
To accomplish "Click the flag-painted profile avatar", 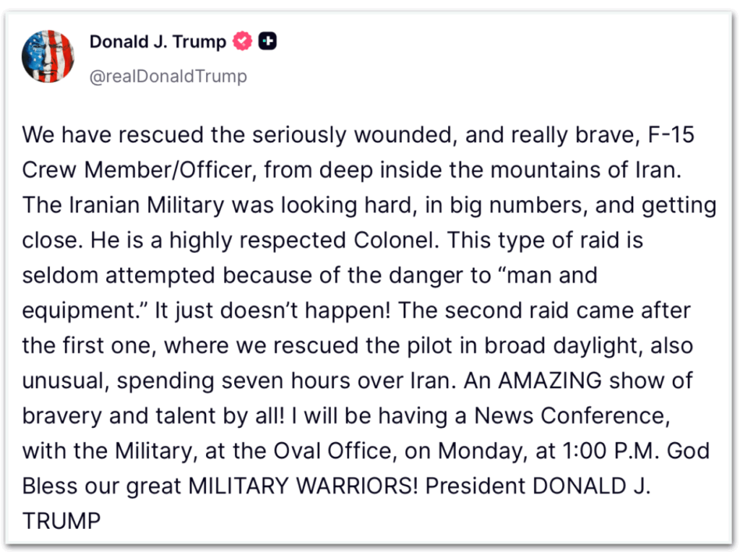I will 48,56.
